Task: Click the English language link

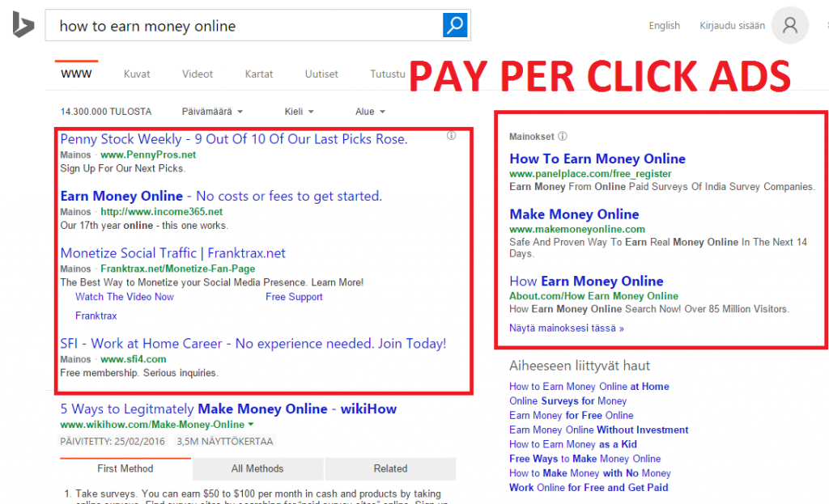Action: 665,25
